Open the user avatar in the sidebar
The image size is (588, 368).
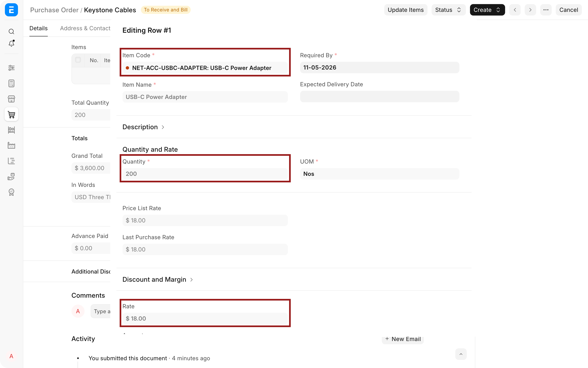11,356
